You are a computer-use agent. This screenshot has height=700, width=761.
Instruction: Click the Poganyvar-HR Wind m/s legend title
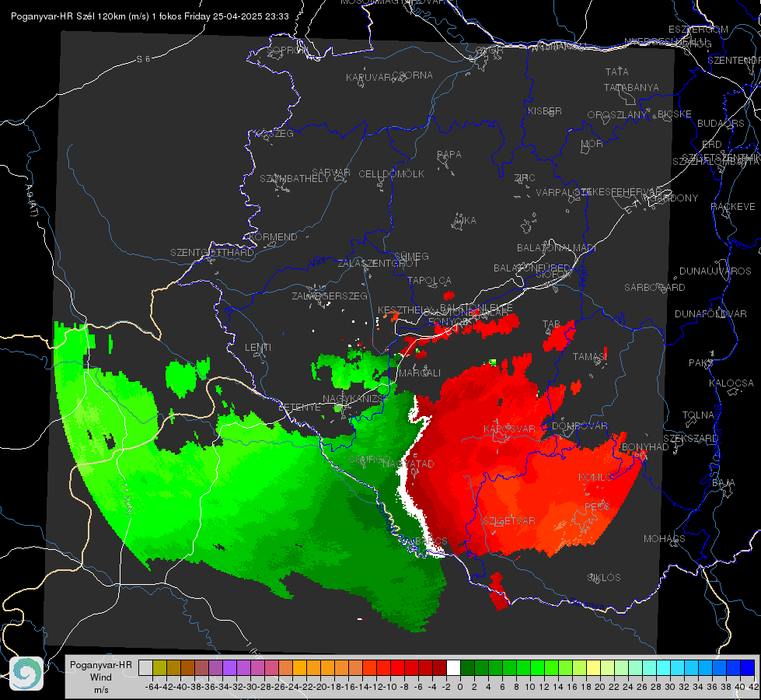click(101, 677)
